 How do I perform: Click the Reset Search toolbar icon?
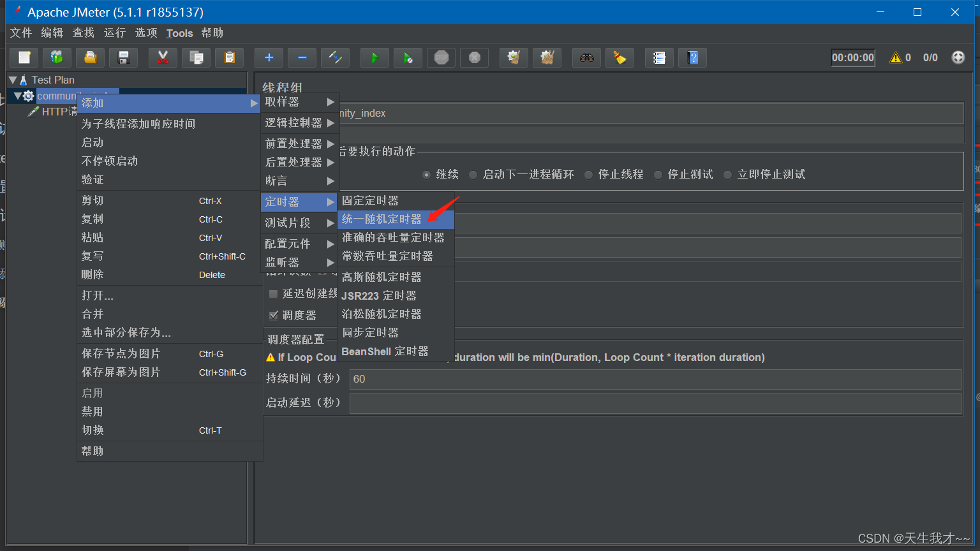(x=620, y=58)
